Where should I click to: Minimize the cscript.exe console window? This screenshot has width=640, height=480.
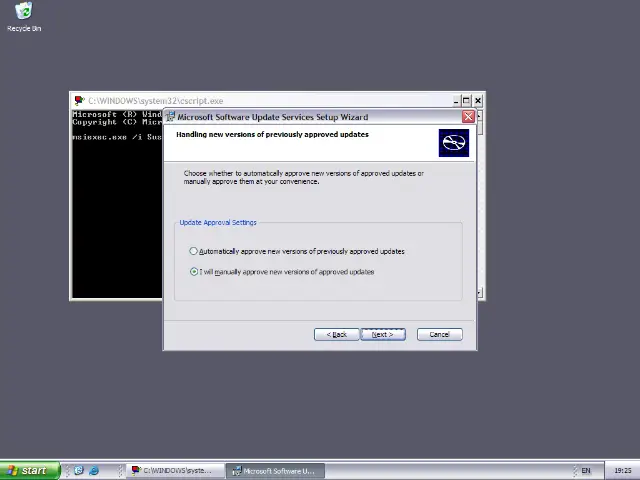[456, 100]
